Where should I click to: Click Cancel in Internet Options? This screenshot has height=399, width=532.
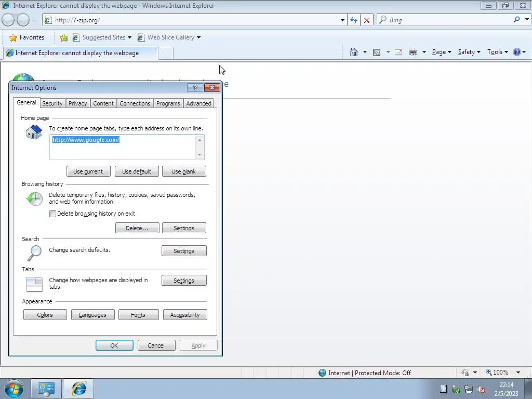(156, 345)
